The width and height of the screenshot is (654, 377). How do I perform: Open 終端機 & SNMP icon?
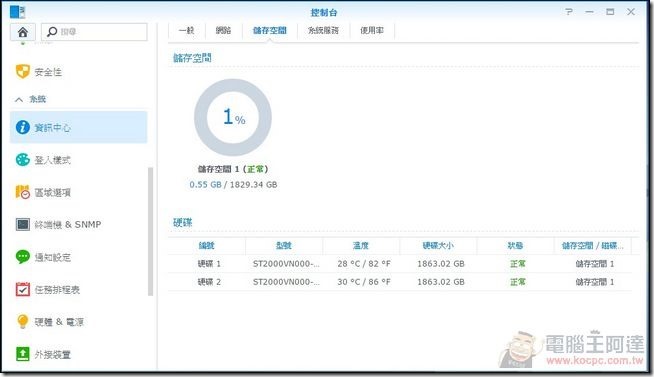[23, 224]
